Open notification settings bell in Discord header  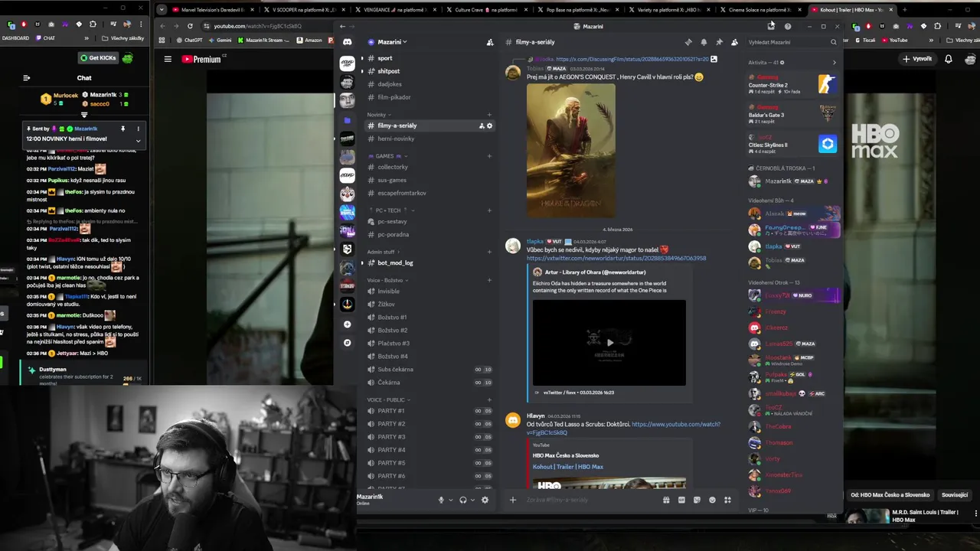tap(704, 42)
